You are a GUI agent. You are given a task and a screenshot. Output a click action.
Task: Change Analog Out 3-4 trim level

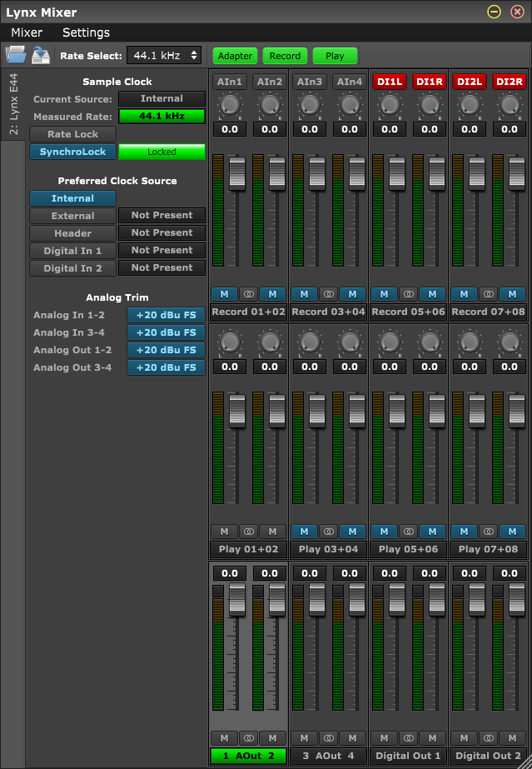point(166,367)
